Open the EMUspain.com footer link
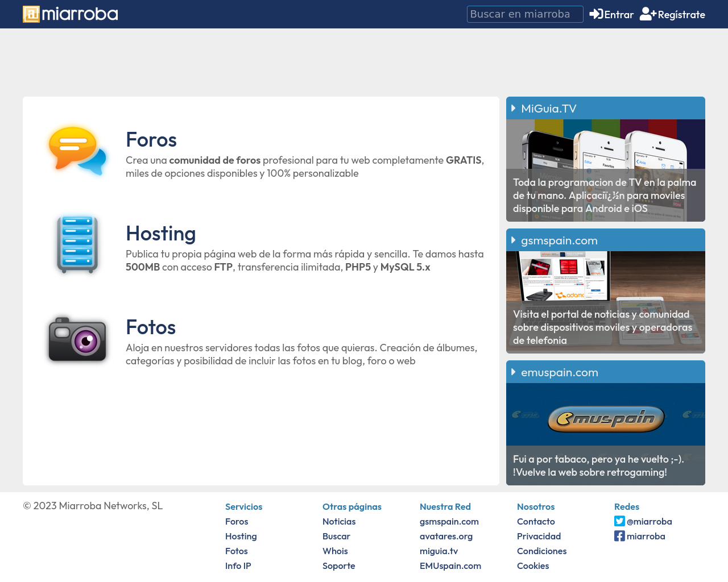Screen dimensions: 728x582 point(450,566)
